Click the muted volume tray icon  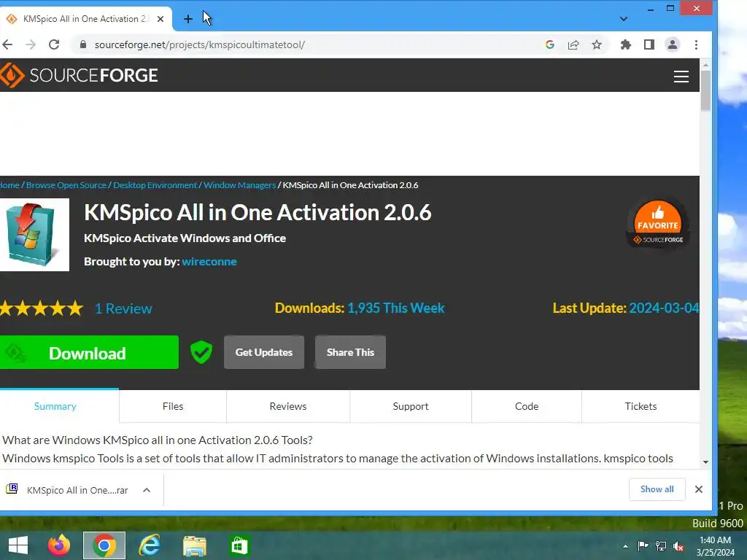pyautogui.click(x=678, y=546)
